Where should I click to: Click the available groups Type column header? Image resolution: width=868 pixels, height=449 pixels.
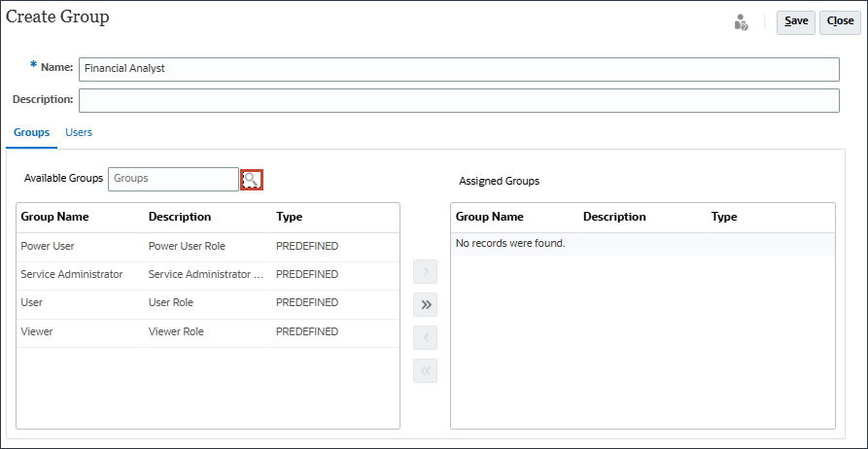pyautogui.click(x=289, y=217)
